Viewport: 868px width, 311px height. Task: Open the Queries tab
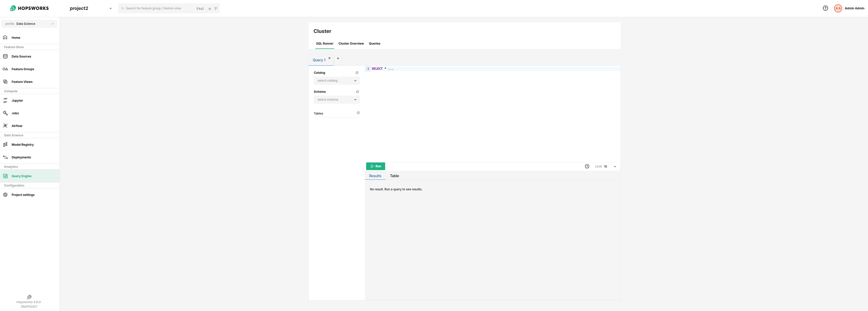pyautogui.click(x=374, y=43)
